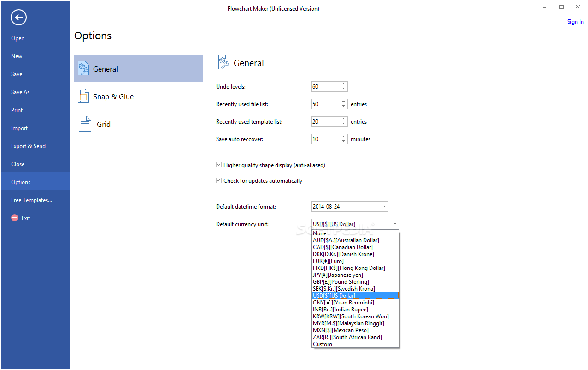The width and height of the screenshot is (588, 370).
Task: Click the General gear page icon
Action: click(x=83, y=68)
